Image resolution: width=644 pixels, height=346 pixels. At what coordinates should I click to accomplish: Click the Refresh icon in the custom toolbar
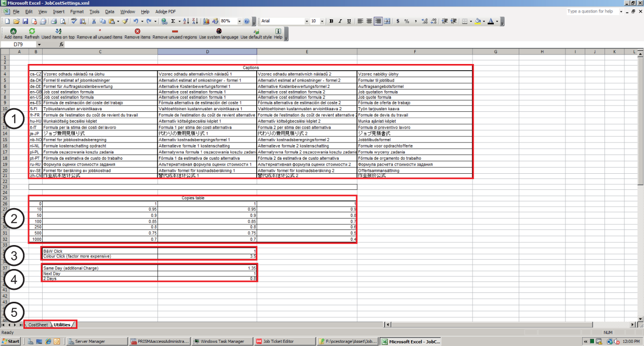coord(32,31)
